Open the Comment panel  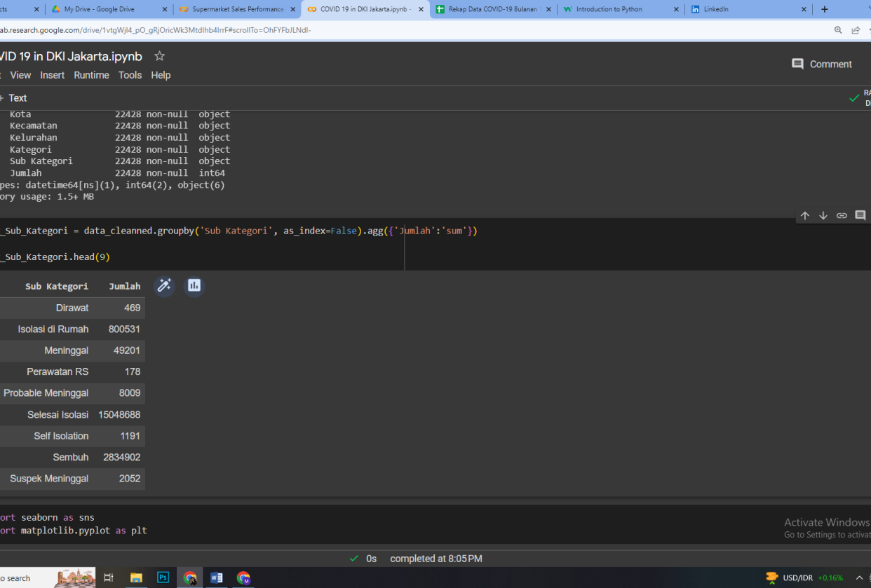coord(821,64)
